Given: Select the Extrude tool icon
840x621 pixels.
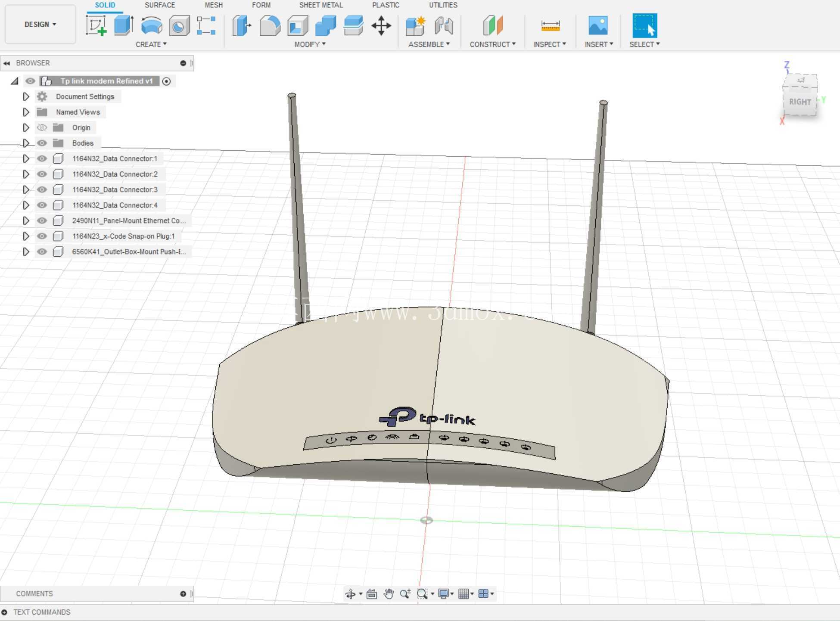Looking at the screenshot, I should click(x=124, y=25).
